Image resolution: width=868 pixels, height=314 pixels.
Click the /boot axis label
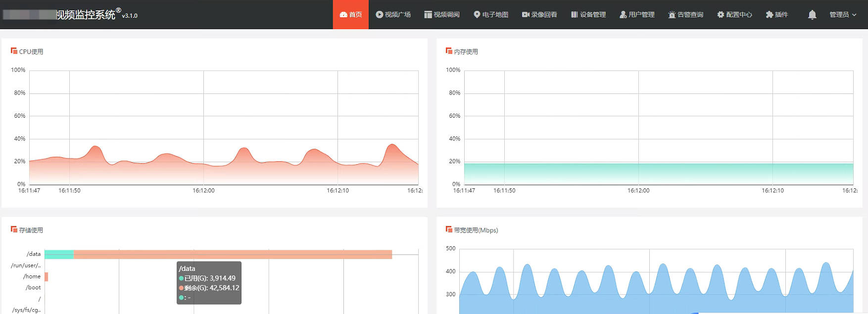point(33,287)
